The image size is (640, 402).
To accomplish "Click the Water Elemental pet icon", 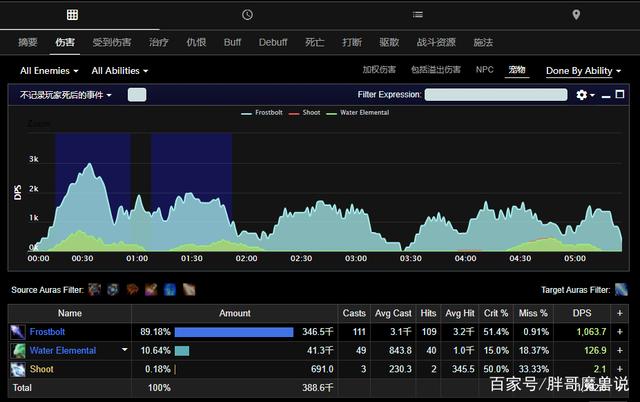I will pos(18,350).
